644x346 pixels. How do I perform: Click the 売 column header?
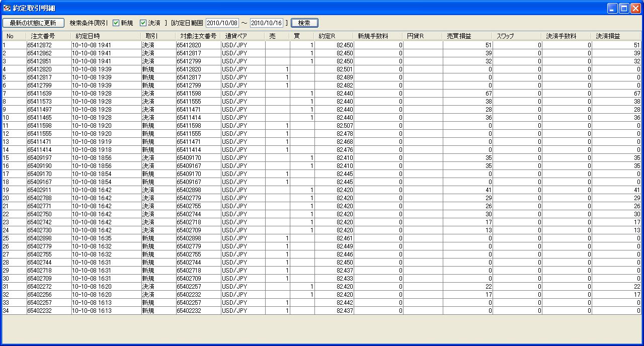[x=278, y=36]
